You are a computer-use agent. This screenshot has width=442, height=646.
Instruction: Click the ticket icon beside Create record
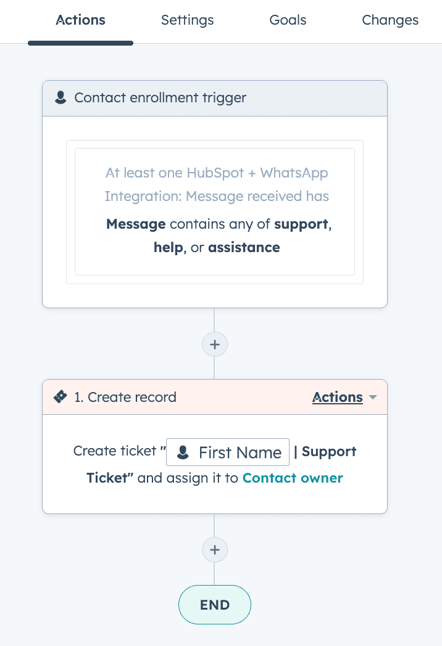60,397
